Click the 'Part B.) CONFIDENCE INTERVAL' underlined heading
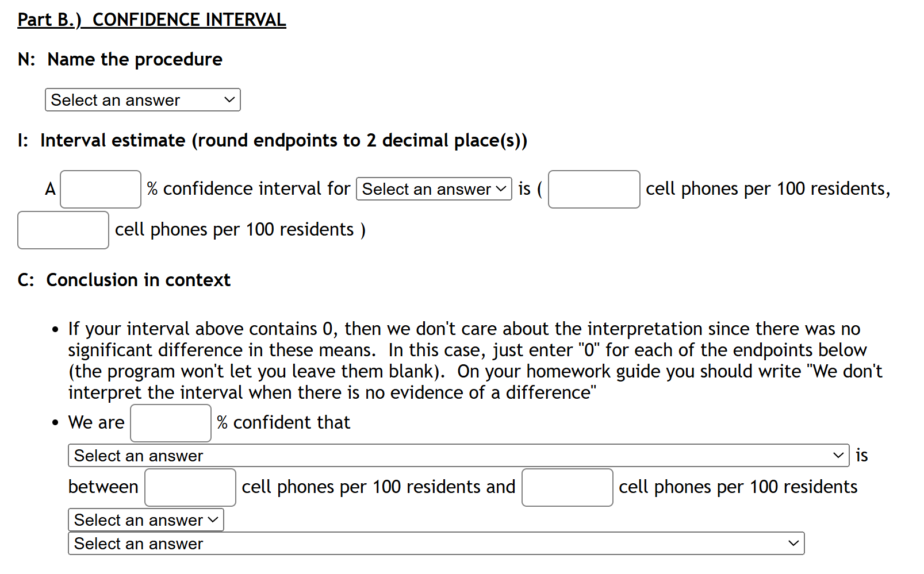 [x=152, y=20]
